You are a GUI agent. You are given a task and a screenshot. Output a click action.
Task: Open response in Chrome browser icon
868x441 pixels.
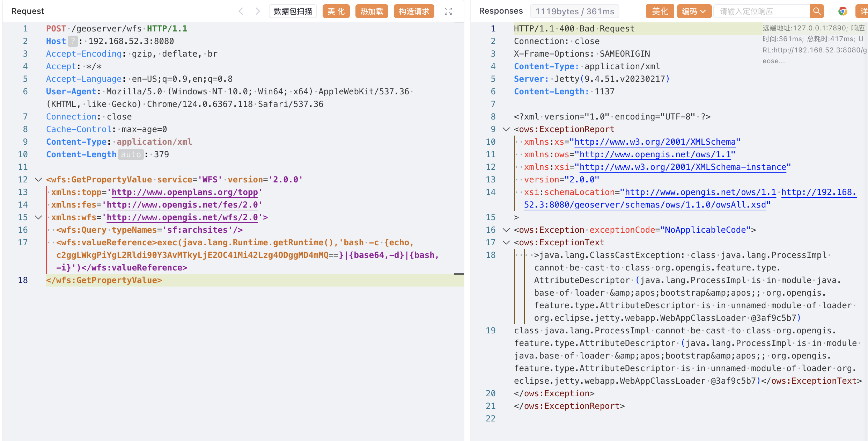point(843,11)
